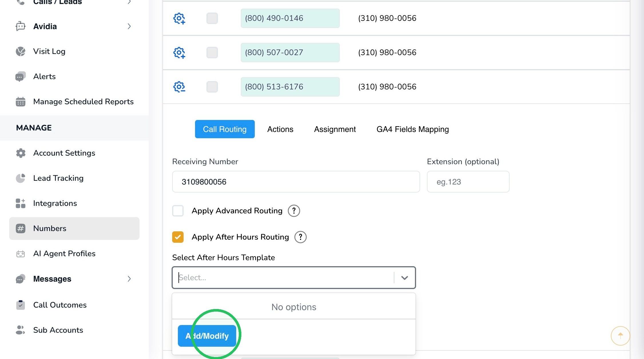This screenshot has width=644, height=359.
Task: Select checkbox for (800) 513-6176 row
Action: 212,87
